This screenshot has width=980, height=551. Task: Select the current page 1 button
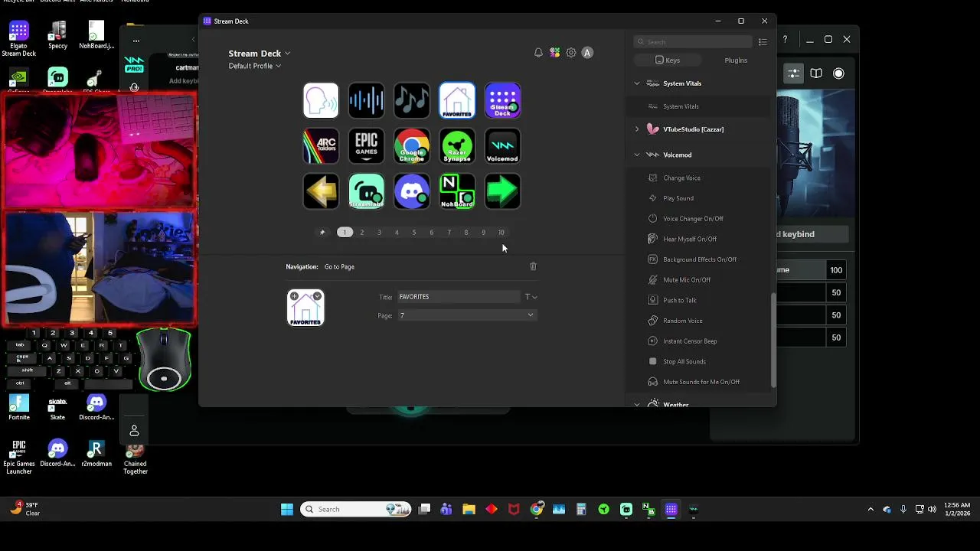pyautogui.click(x=345, y=233)
